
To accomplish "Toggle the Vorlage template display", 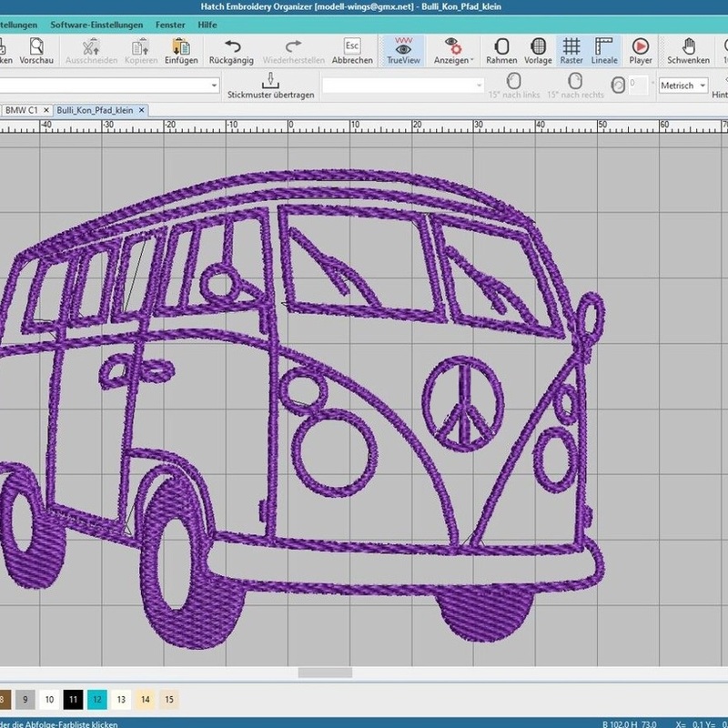I will coord(538,49).
